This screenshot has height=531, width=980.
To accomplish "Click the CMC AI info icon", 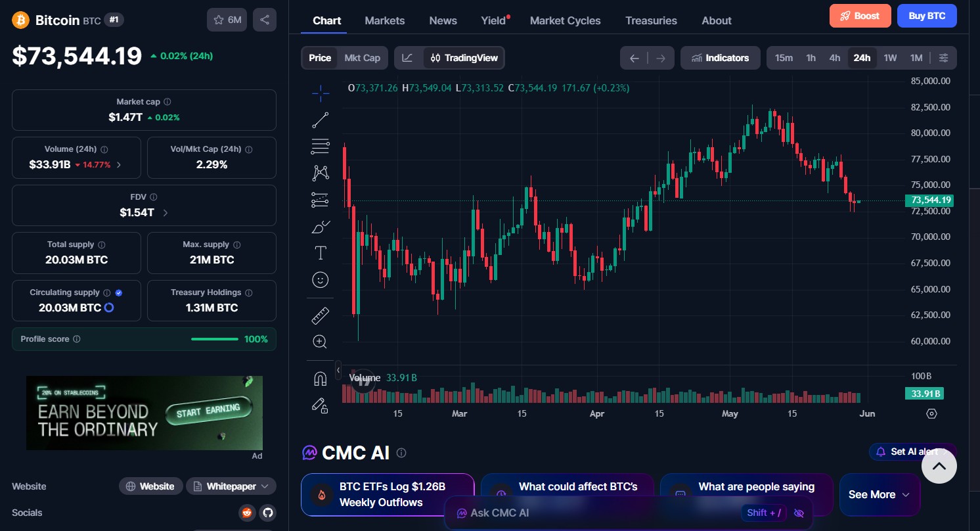I will coord(401,453).
